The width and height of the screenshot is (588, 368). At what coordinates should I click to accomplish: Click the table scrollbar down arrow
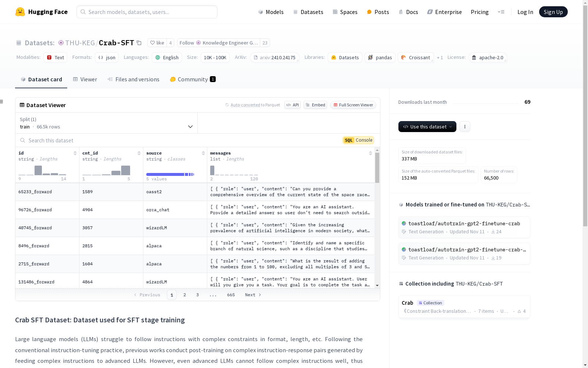click(x=377, y=286)
